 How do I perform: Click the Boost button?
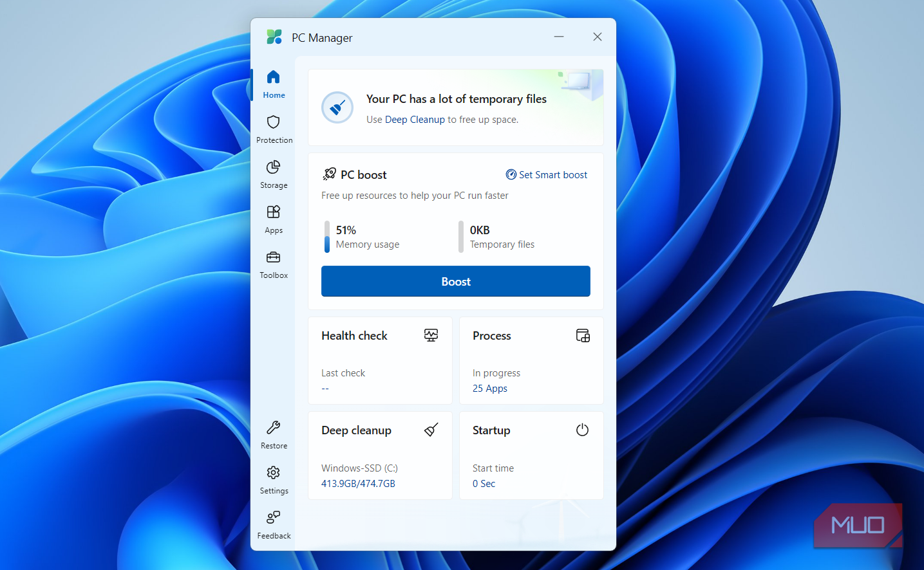456,281
